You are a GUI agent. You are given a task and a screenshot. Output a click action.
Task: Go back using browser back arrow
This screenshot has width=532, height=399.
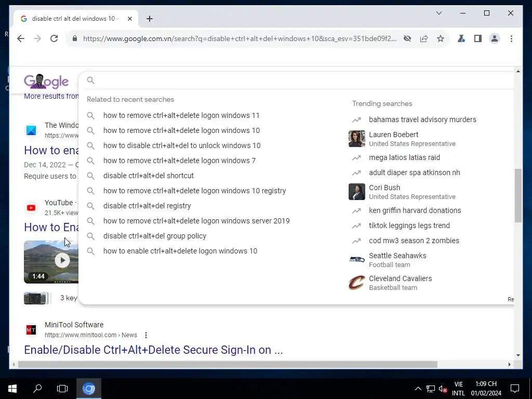21,38
